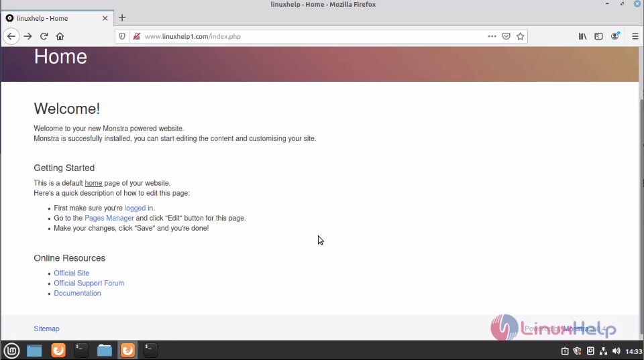
Task: Click the underlined 'home' link
Action: [x=93, y=183]
